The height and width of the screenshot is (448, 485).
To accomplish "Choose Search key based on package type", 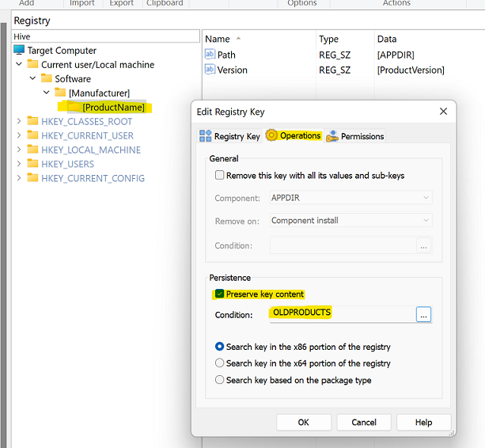I will (x=220, y=380).
